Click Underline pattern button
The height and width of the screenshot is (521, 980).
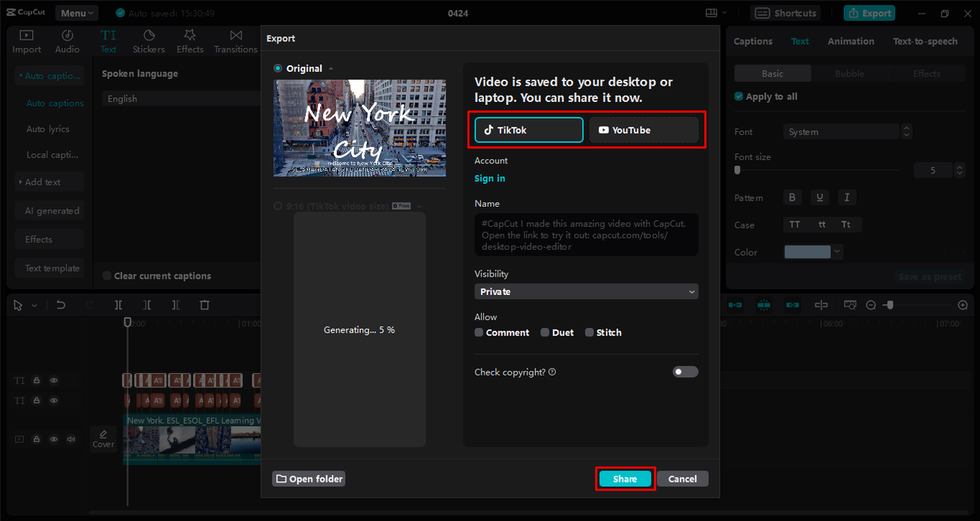pyautogui.click(x=820, y=198)
